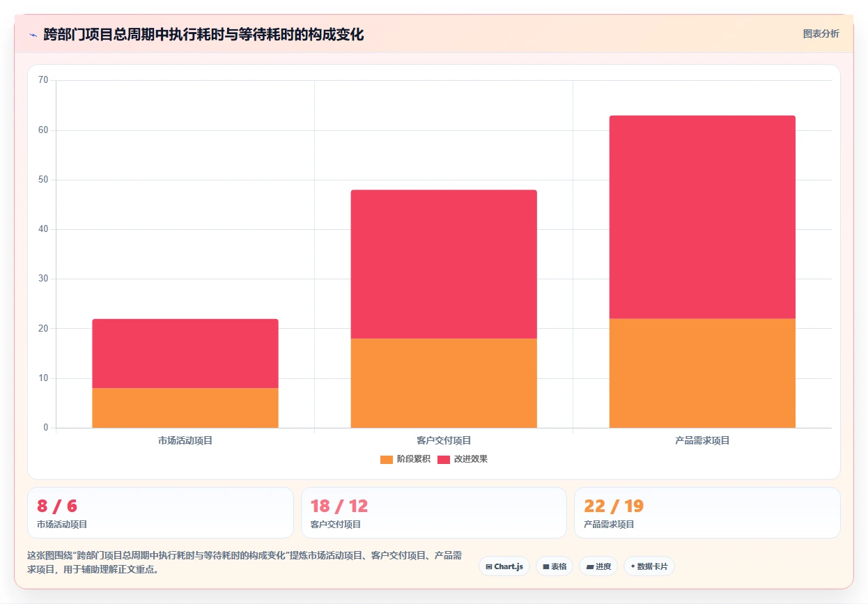Select the orange segment of 客户交付项目 bar
This screenshot has width=868, height=604.
point(444,383)
